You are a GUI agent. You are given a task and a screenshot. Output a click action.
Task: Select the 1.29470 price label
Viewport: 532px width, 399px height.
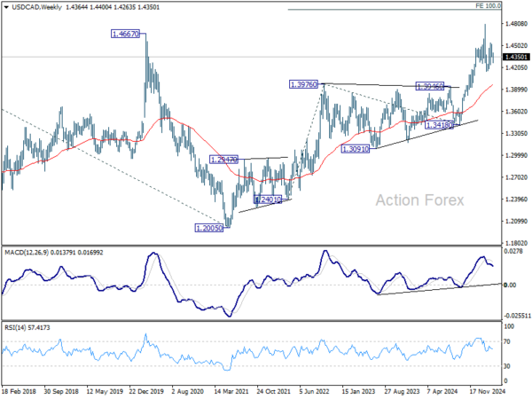[224, 159]
